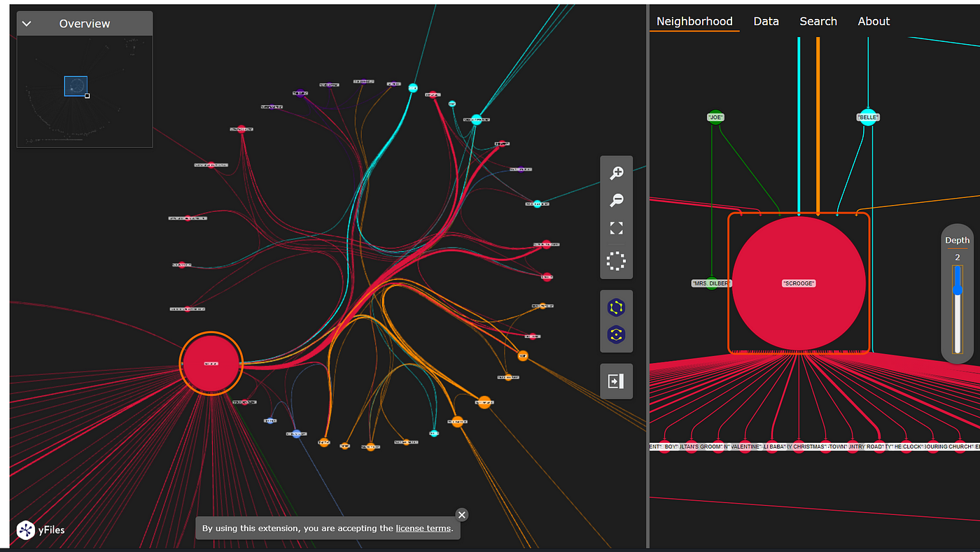Click the zoom out magnifier icon
The width and height of the screenshot is (980, 552).
[x=616, y=201]
